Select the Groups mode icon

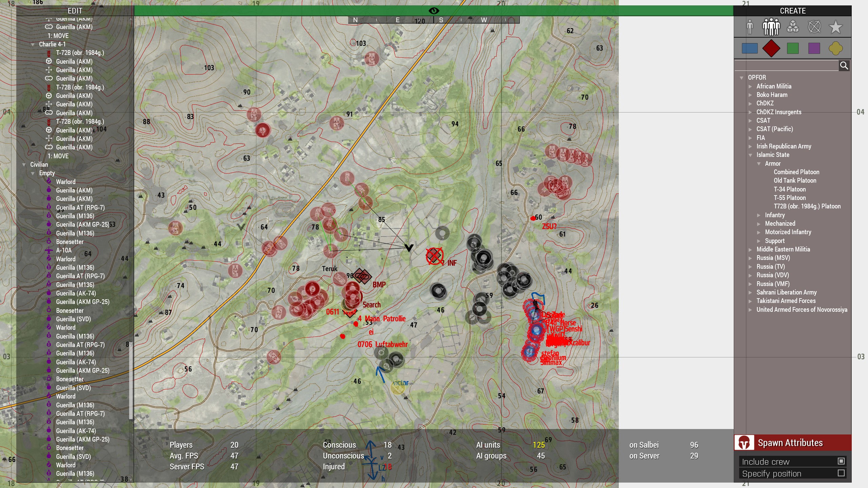[771, 27]
